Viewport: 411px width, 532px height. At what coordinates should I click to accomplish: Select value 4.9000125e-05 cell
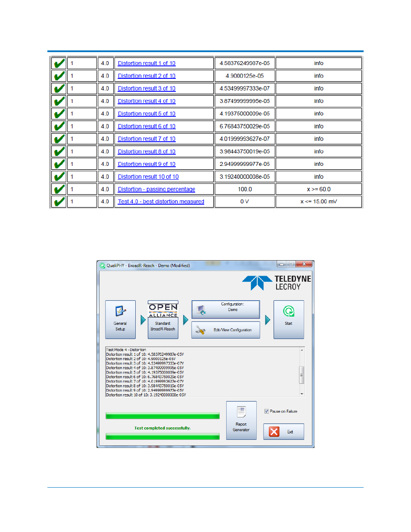[x=245, y=76]
